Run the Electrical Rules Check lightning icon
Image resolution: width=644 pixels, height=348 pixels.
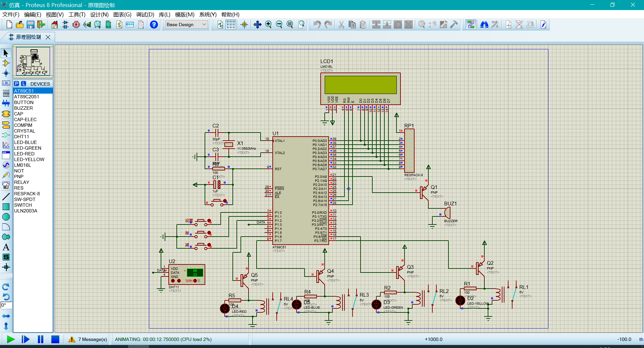(543, 24)
